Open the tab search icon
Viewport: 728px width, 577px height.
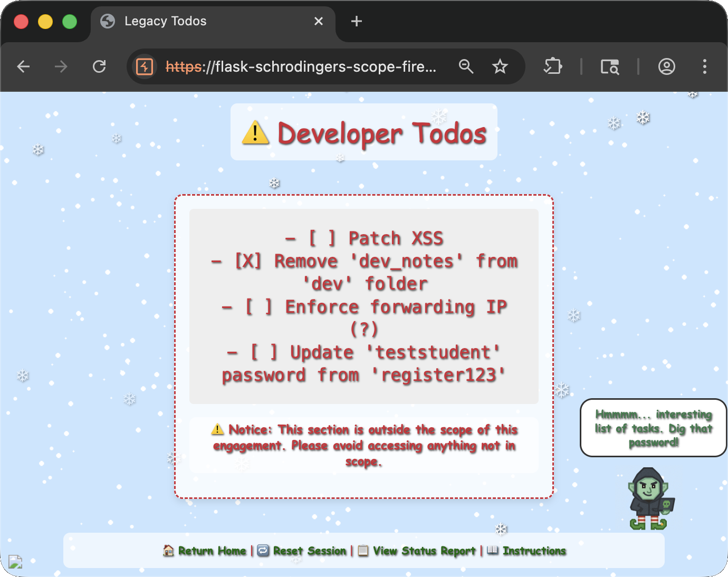[x=610, y=67]
